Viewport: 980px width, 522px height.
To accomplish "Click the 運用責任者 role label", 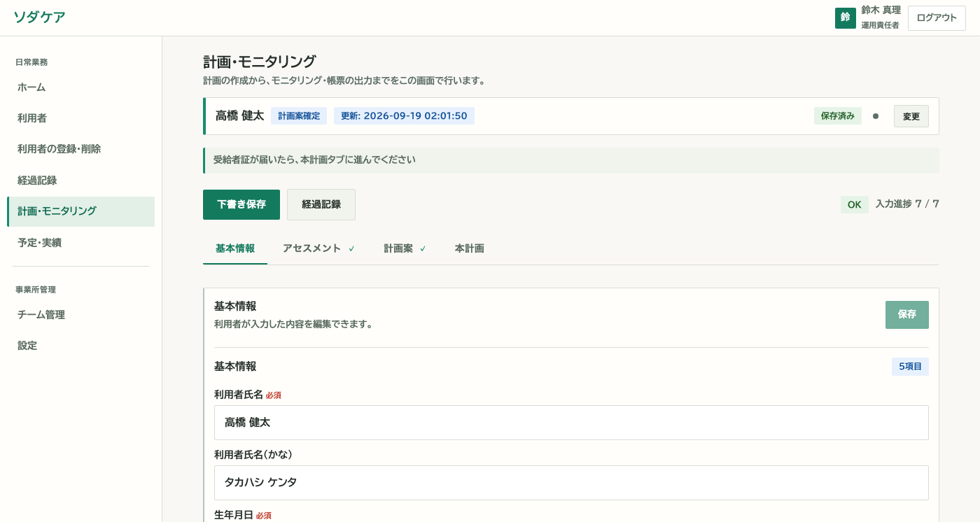I will point(880,25).
